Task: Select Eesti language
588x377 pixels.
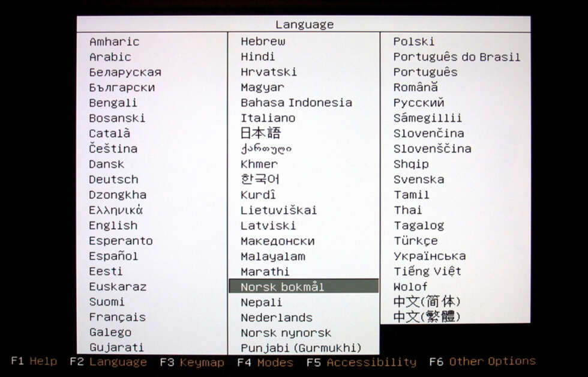Action: 106,271
